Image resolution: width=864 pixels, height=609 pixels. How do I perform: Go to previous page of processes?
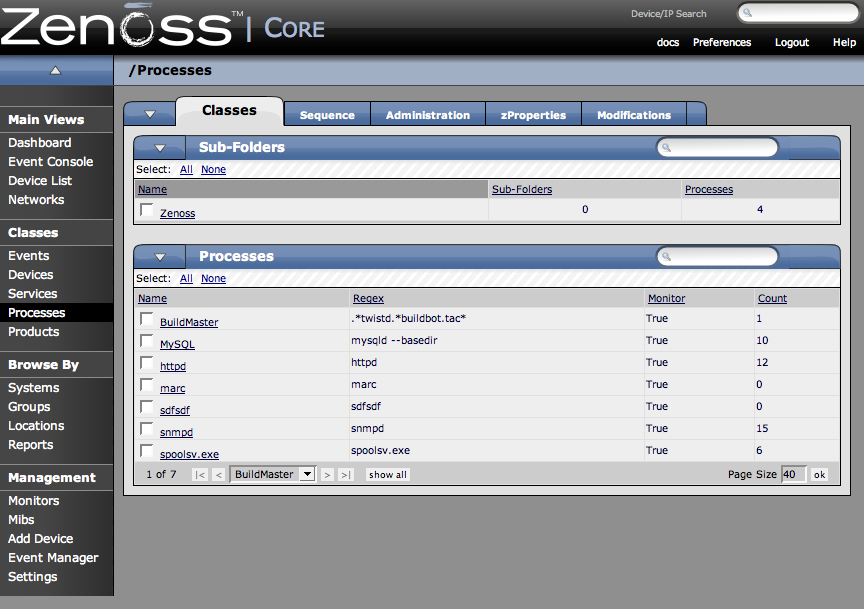(219, 475)
